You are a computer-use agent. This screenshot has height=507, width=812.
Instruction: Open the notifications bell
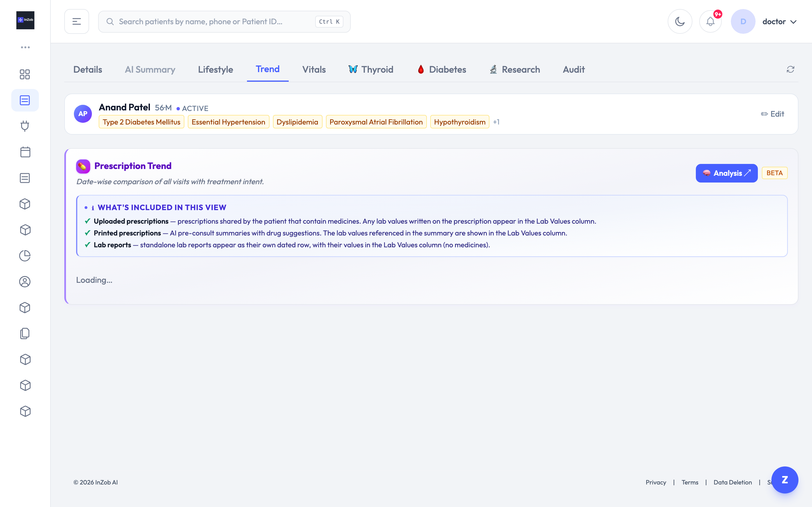710,21
